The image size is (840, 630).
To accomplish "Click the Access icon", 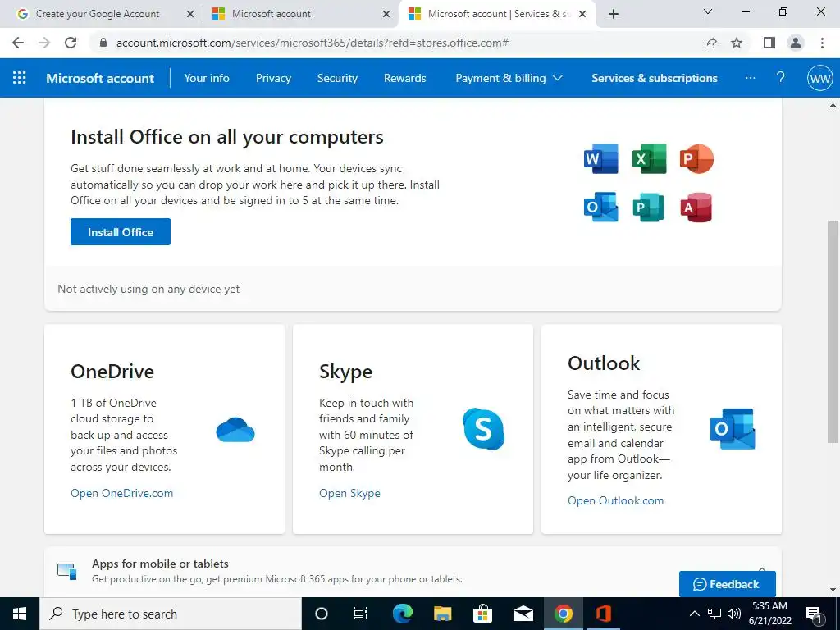I will pyautogui.click(x=696, y=207).
